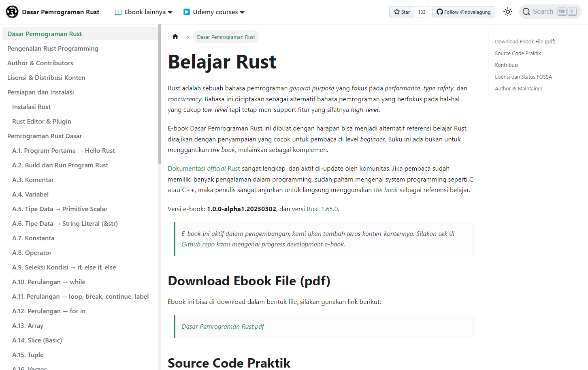Click the Rust logo in navbar

tap(12, 12)
